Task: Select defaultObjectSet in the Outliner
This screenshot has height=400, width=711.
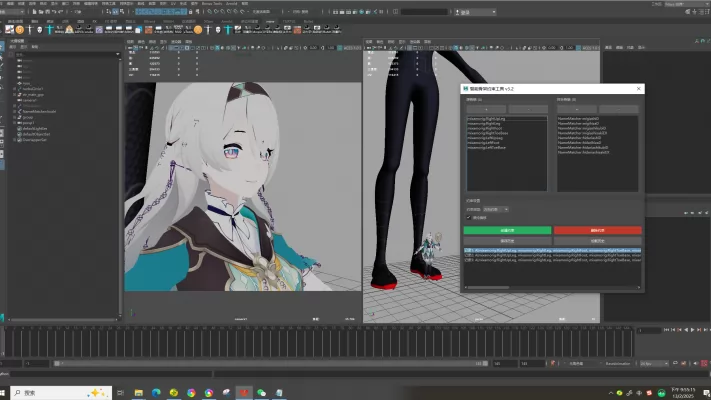Action: click(36, 134)
